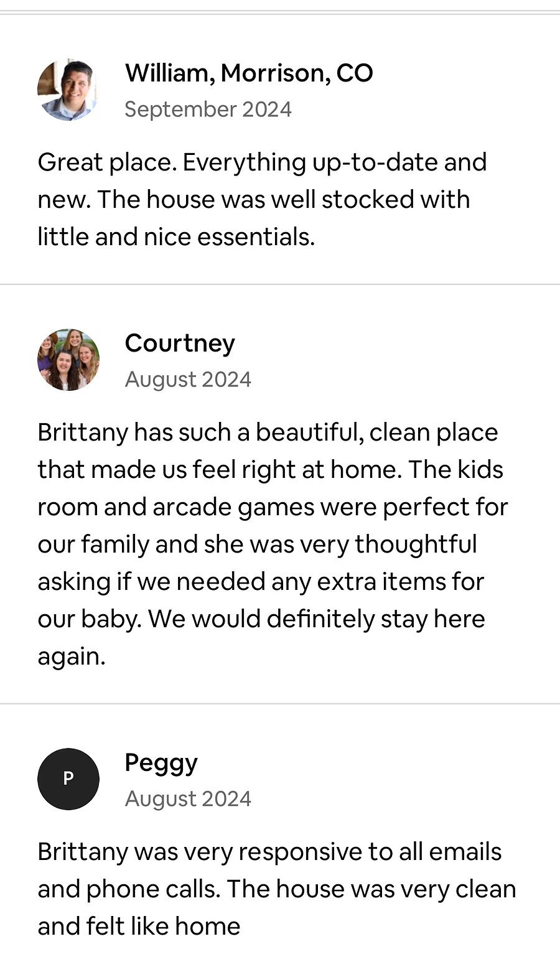
Task: Click divider line above Courtney's review
Action: (x=280, y=284)
